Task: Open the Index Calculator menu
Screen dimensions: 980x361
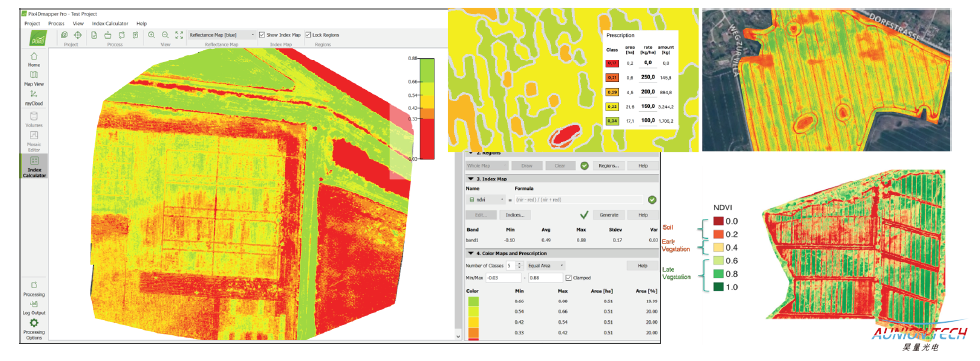Action: [110, 23]
